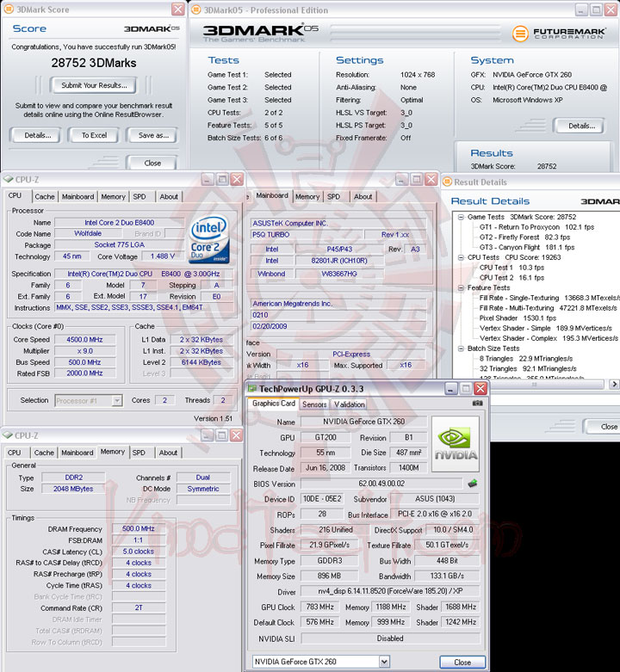Open the Processor #1 selection dropdown
The height and width of the screenshot is (672, 620).
[116, 401]
